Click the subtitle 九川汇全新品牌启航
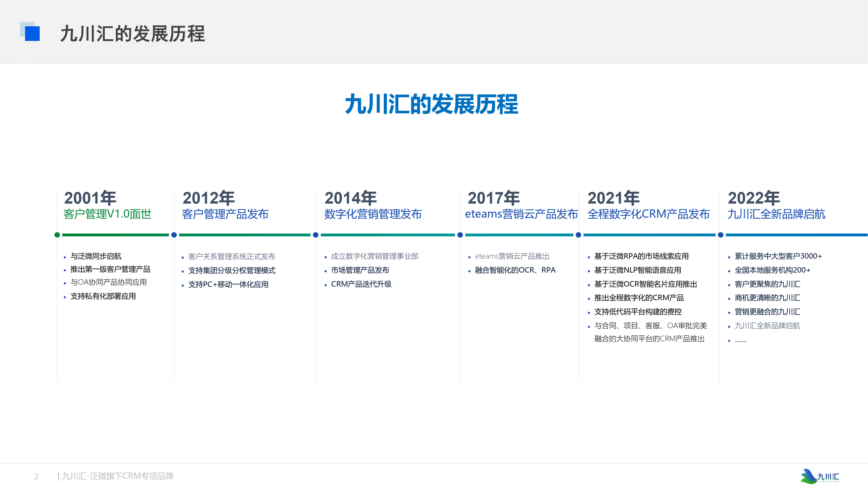The image size is (868, 488). (777, 214)
